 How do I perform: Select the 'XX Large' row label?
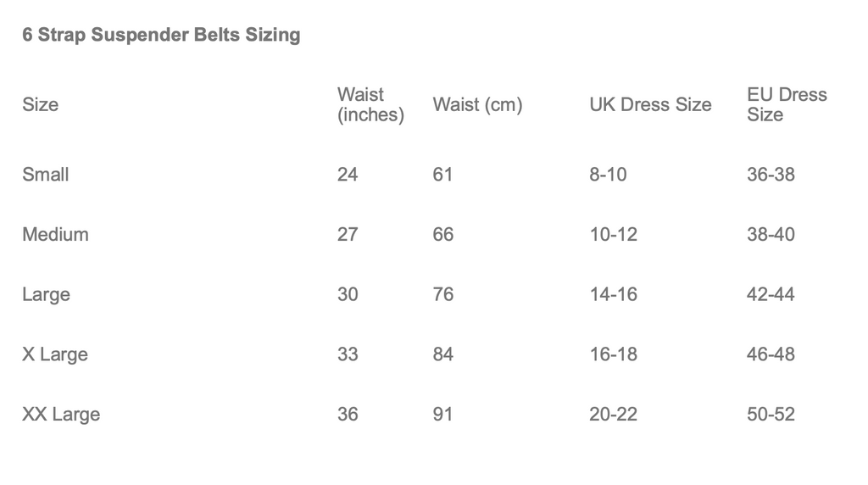coord(61,415)
